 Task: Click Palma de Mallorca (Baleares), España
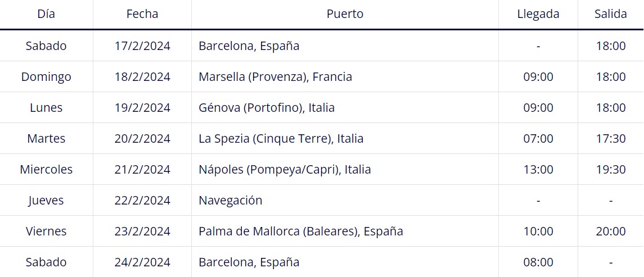coord(301,231)
